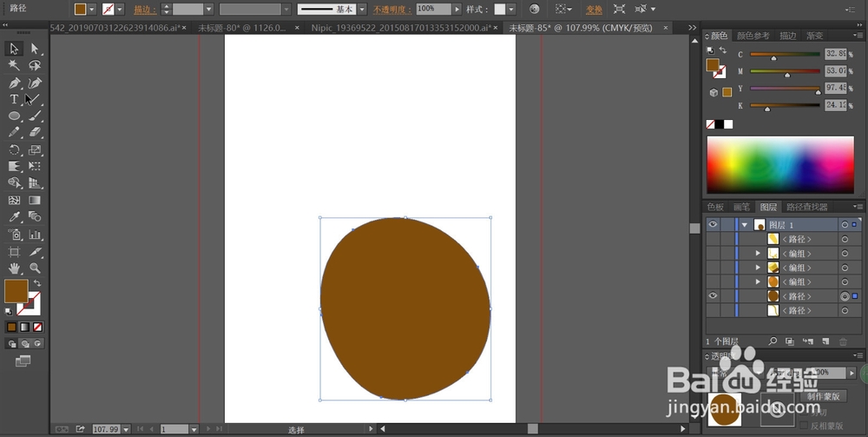The width and height of the screenshot is (868, 437).
Task: Open the opacity 100% arrow flyout
Action: tap(457, 10)
